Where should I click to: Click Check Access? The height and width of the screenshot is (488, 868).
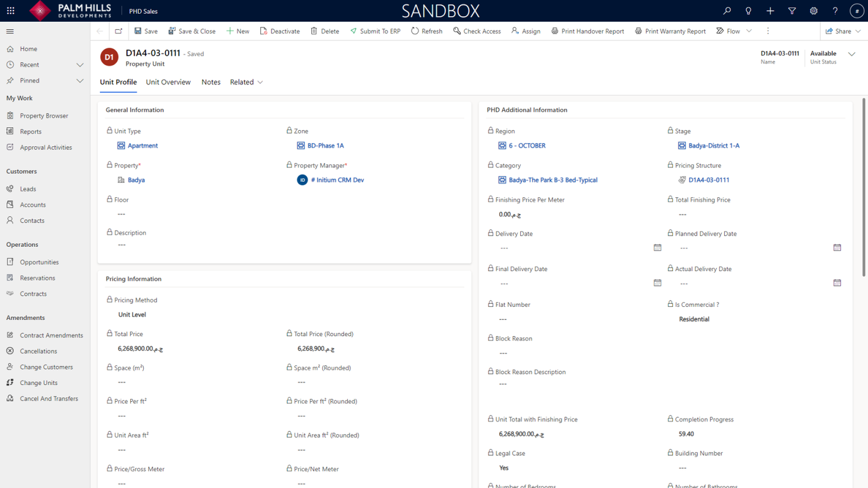point(477,31)
